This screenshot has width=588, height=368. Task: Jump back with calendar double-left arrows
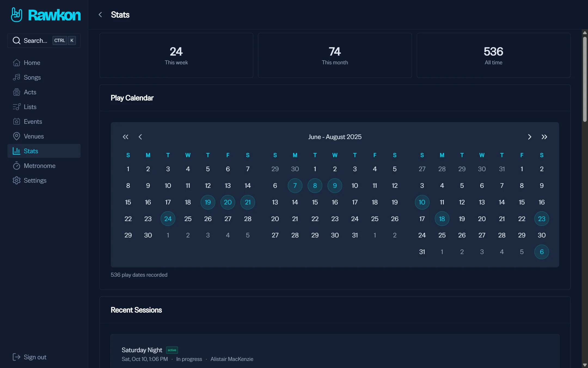(x=125, y=137)
